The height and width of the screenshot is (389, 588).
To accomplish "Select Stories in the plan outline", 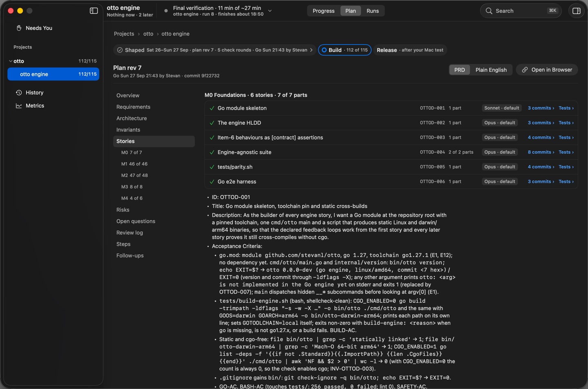I will coord(154,141).
